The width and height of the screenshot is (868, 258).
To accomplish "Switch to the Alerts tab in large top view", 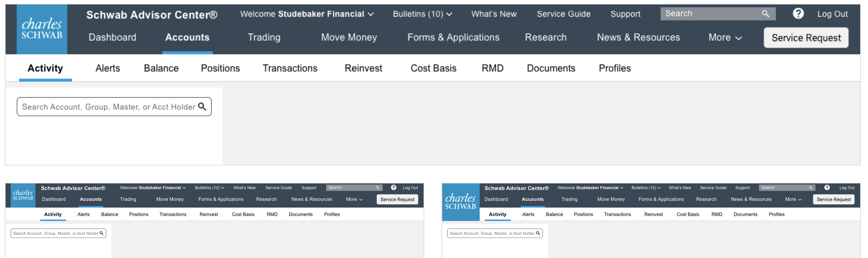I will point(108,68).
